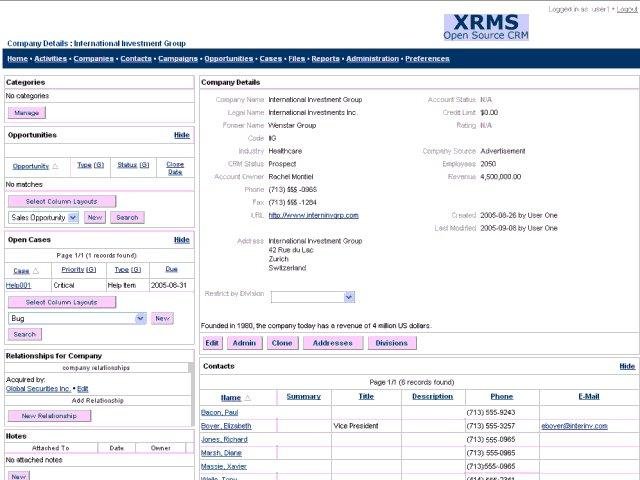Click the Clone button
This screenshot has width=640, height=480.
click(x=282, y=343)
